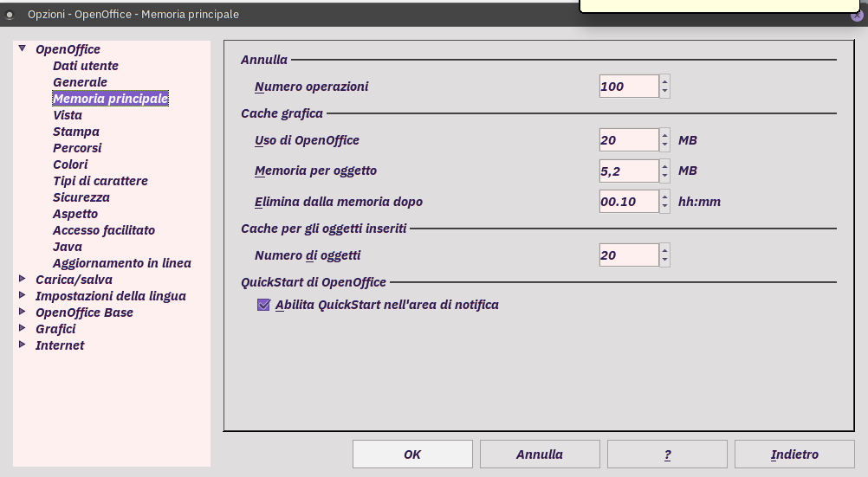Expand the OpenOffice Base node
This screenshot has height=477, width=868.
[23, 312]
